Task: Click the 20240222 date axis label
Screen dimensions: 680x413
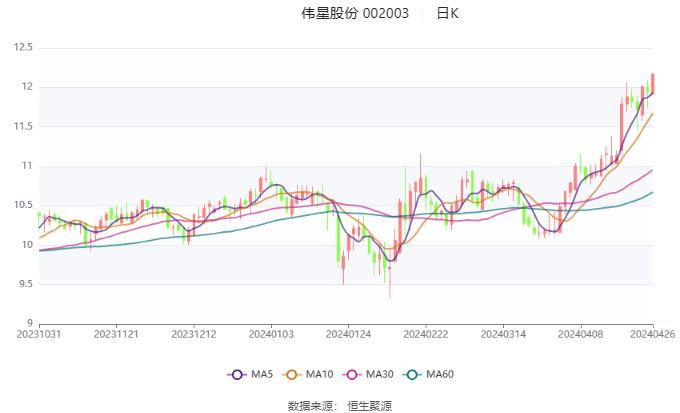Action: 425,334
